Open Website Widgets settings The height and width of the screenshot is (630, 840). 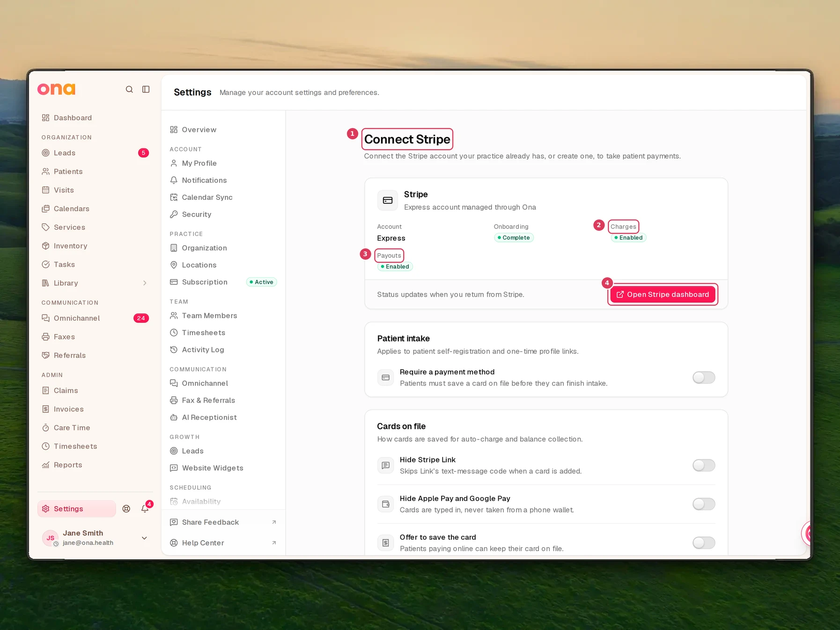point(223,468)
